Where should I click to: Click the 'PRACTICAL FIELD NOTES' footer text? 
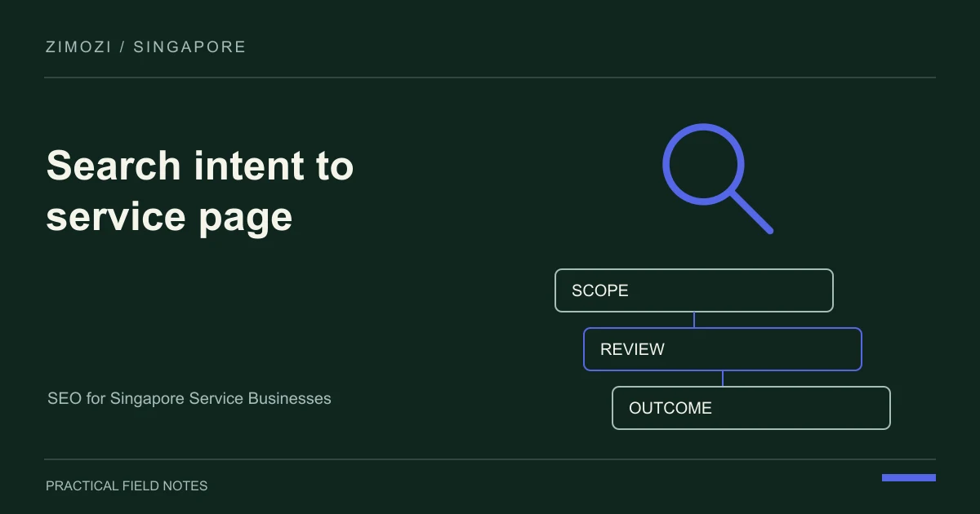127,486
